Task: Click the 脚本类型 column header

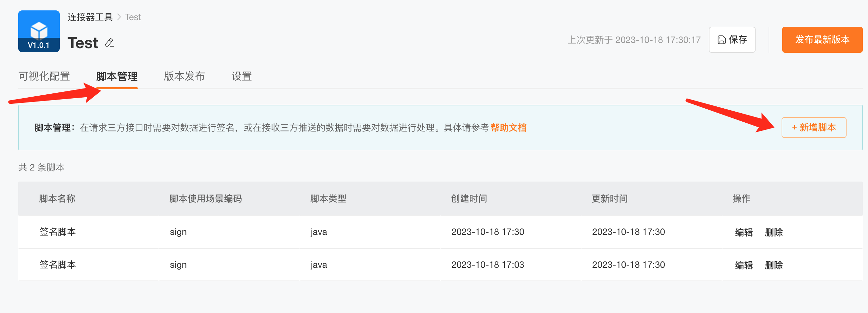Action: coord(328,198)
